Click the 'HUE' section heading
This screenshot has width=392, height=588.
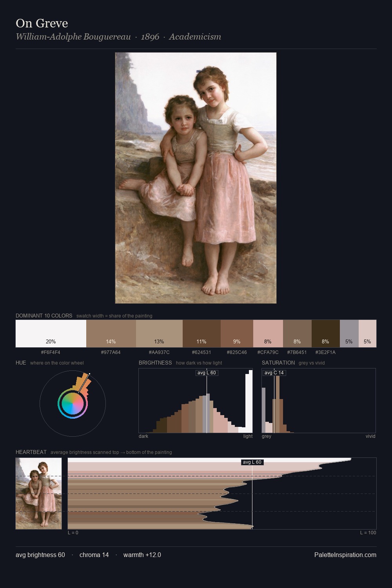click(21, 363)
